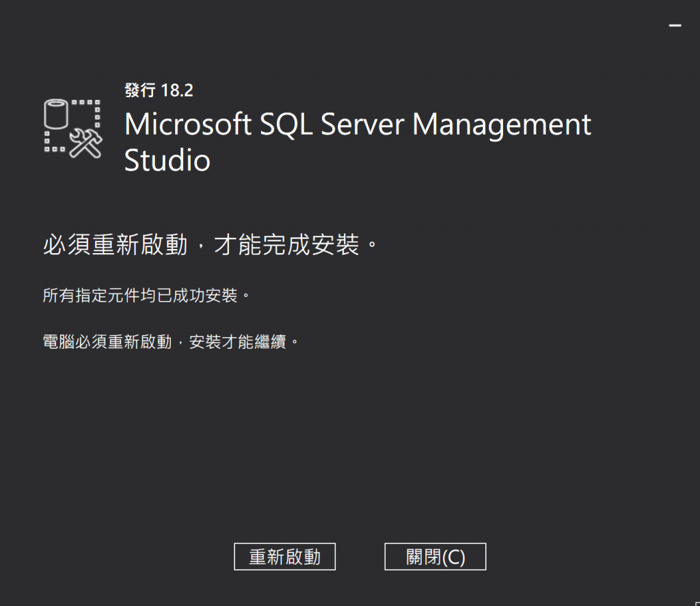This screenshot has width=700, height=606.
Task: Click the message 所有指定元件均已成功安裝。
Action: 146,296
